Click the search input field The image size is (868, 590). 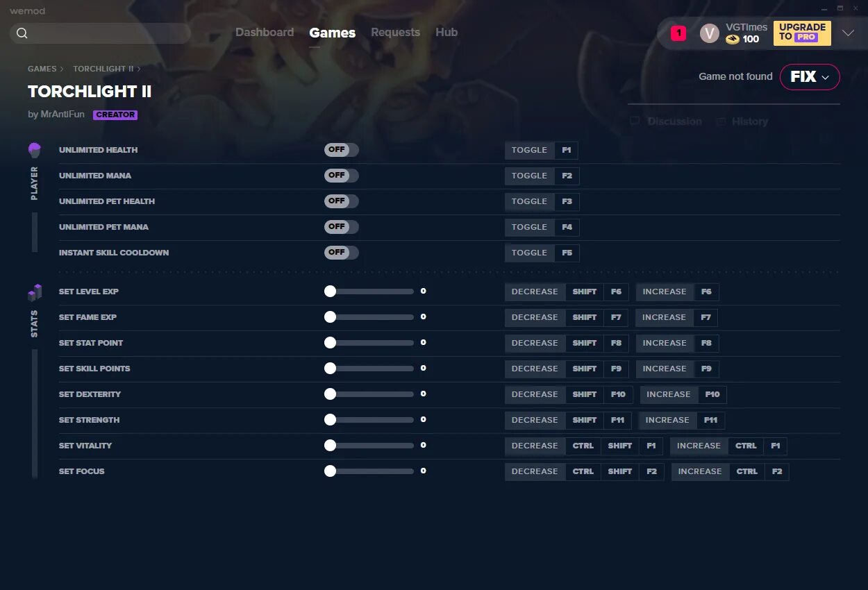[101, 33]
